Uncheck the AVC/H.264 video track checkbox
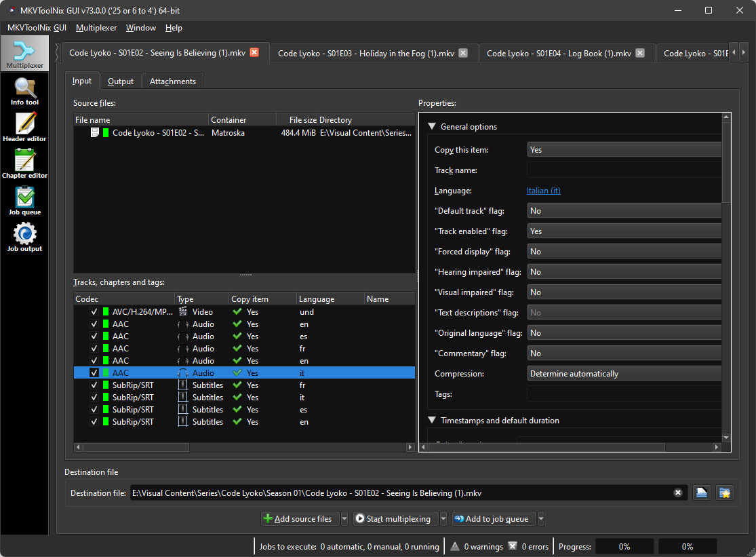 (x=94, y=312)
